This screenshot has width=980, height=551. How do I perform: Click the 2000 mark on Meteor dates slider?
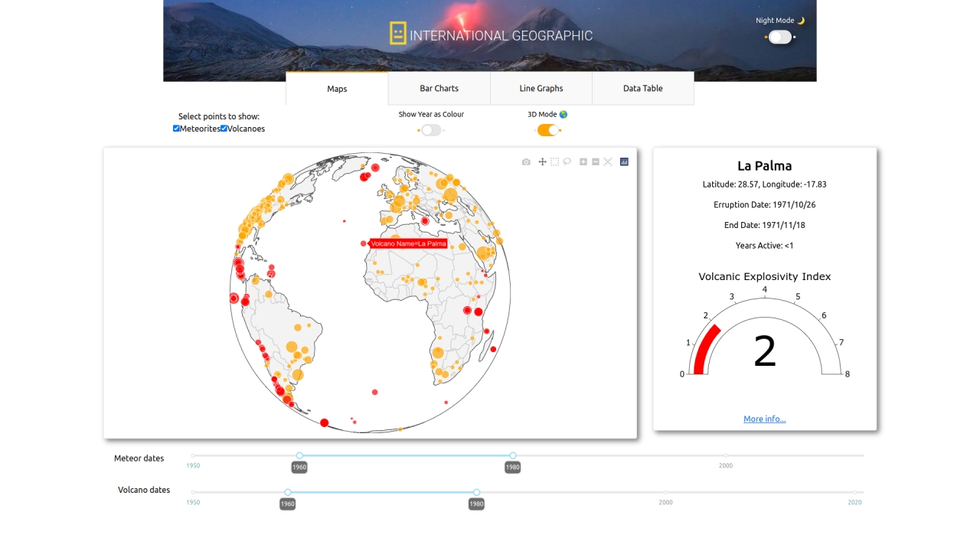726,456
